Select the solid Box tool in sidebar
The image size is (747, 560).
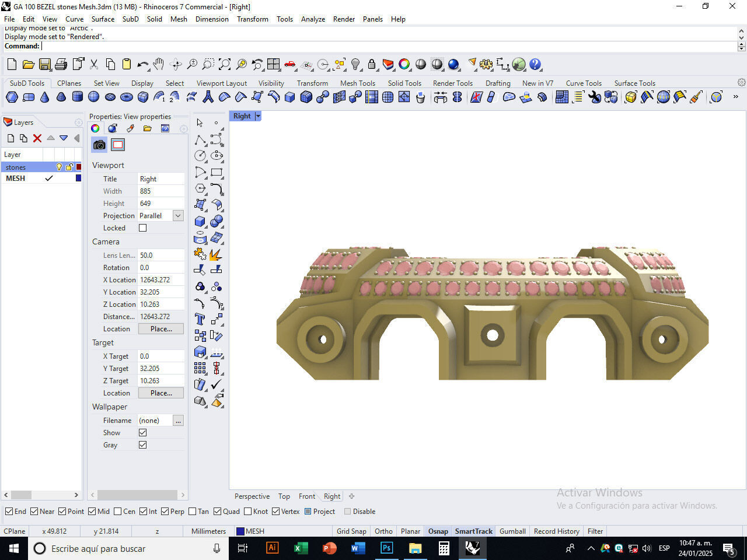click(200, 222)
